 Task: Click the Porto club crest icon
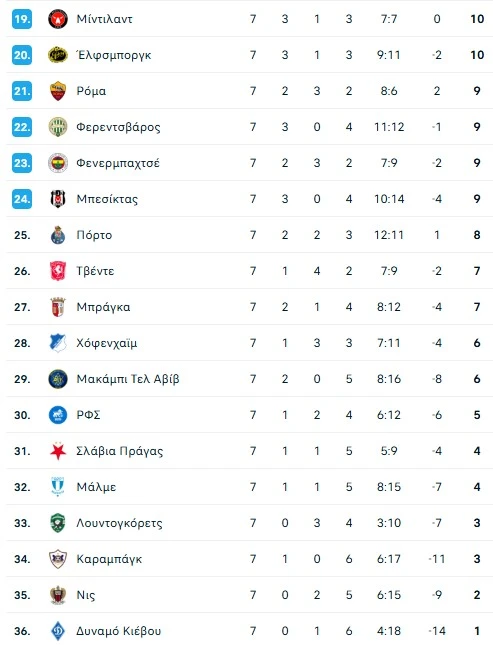[58, 235]
